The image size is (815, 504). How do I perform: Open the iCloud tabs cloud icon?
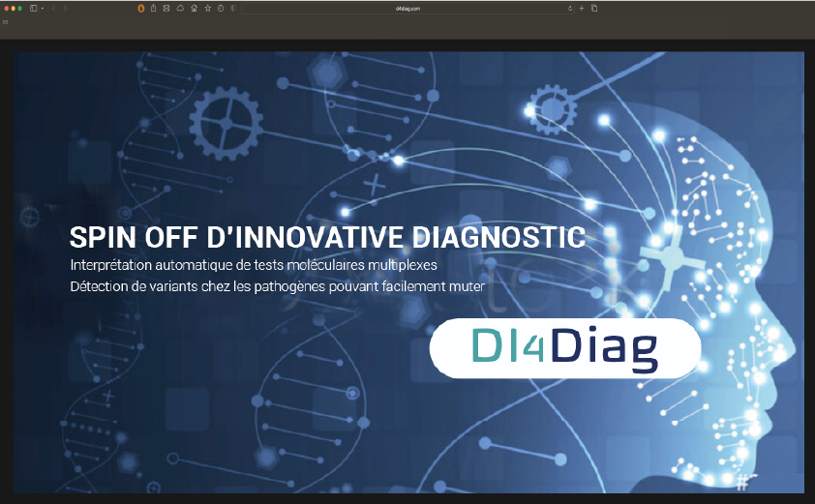pos(180,8)
